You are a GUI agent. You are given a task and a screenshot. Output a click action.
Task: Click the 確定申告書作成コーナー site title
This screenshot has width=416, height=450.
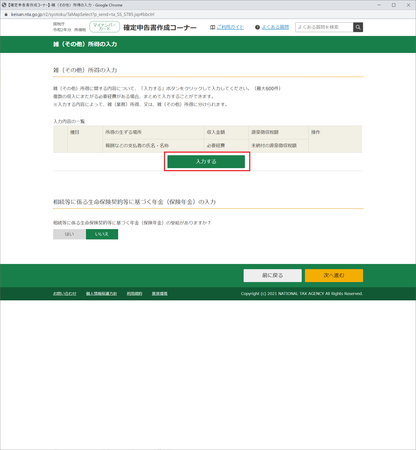pos(160,28)
